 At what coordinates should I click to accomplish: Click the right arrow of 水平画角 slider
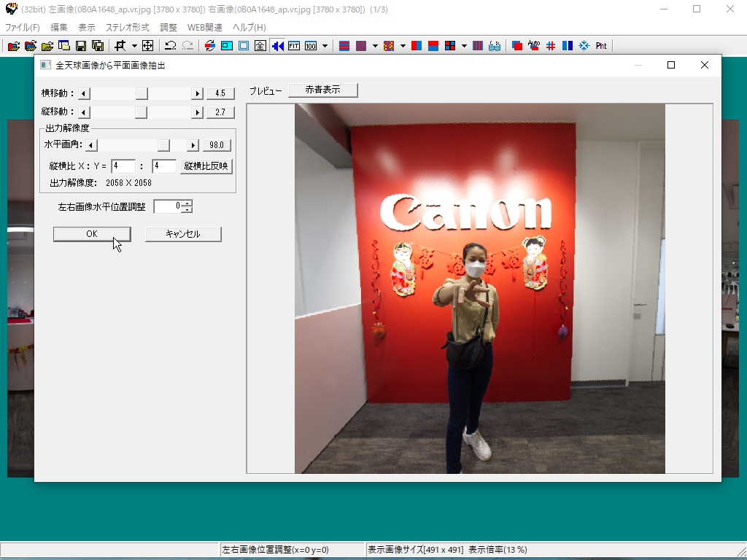(x=193, y=145)
